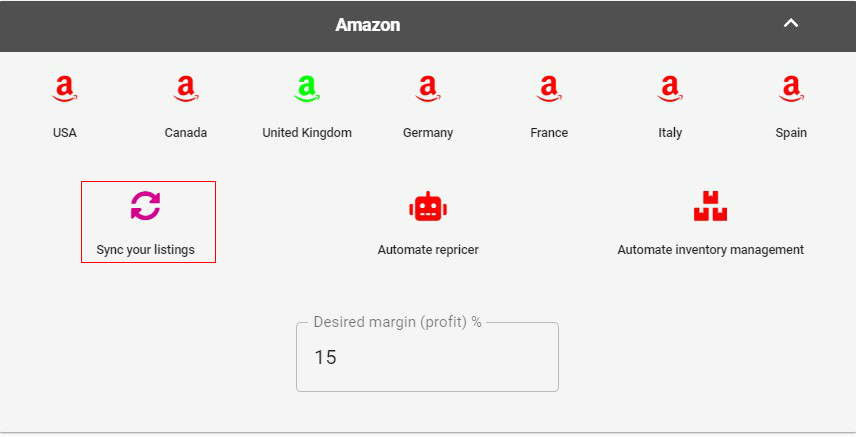Click the Desired margin (profit) % field
This screenshot has width=856, height=437.
(x=427, y=357)
